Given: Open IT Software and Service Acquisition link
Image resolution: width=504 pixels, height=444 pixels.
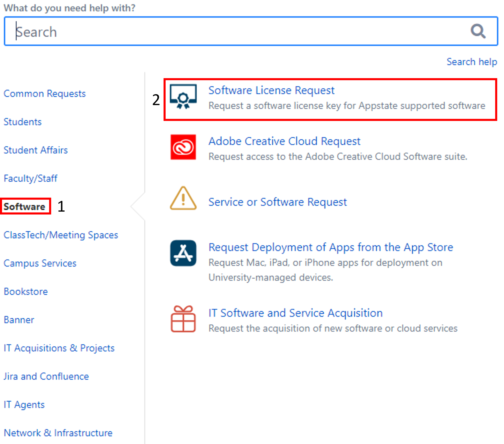Looking at the screenshot, I should (295, 313).
